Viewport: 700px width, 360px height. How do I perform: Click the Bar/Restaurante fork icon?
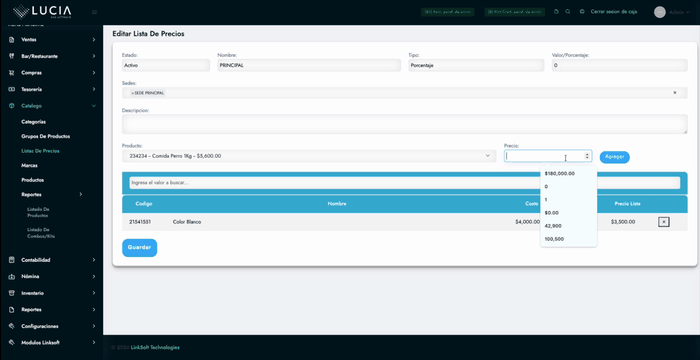pyautogui.click(x=12, y=56)
